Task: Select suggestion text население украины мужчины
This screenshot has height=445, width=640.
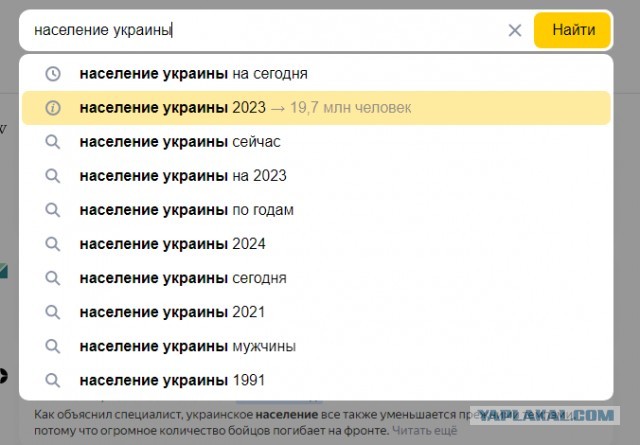Action: (x=188, y=346)
